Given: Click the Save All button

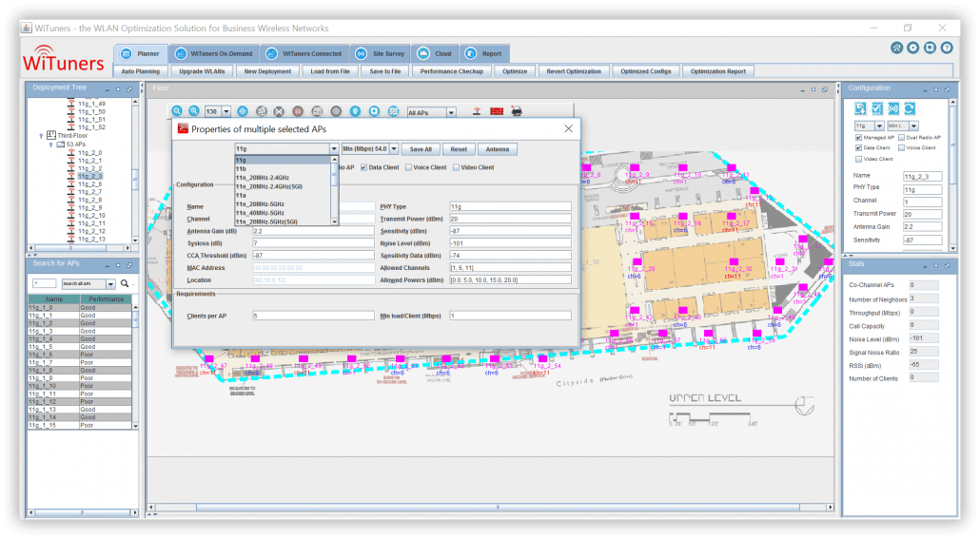Looking at the screenshot, I should tap(421, 149).
